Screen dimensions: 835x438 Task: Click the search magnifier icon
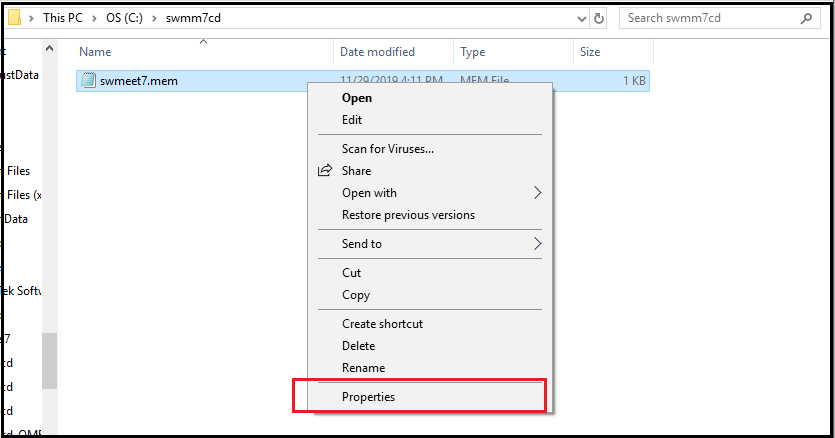[806, 19]
